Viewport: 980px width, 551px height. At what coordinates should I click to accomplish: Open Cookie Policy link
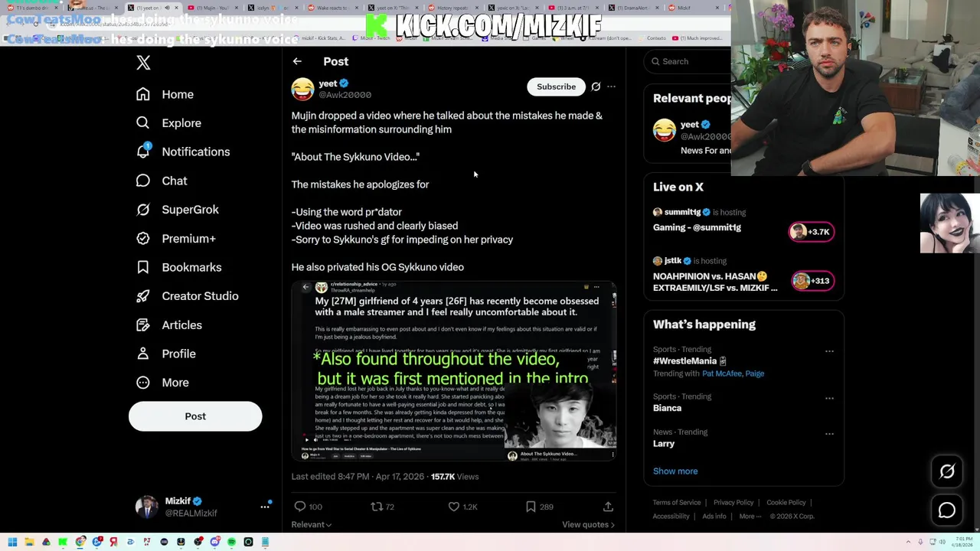pos(786,503)
